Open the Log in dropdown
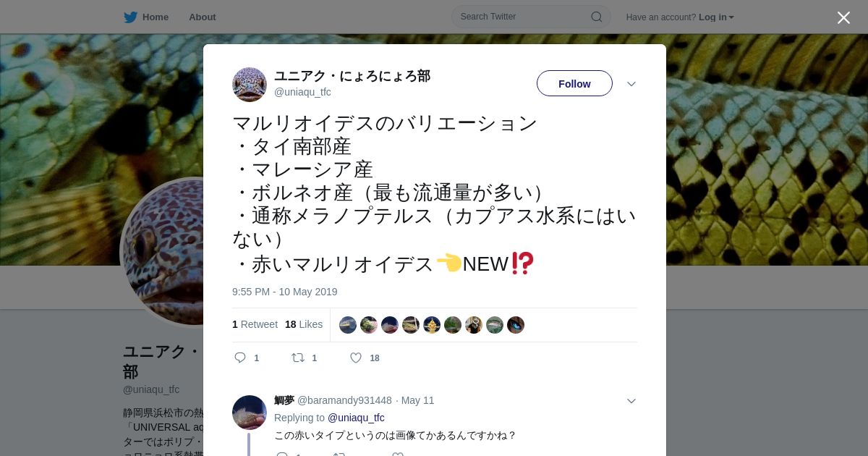This screenshot has height=456, width=868. pyautogui.click(x=716, y=17)
